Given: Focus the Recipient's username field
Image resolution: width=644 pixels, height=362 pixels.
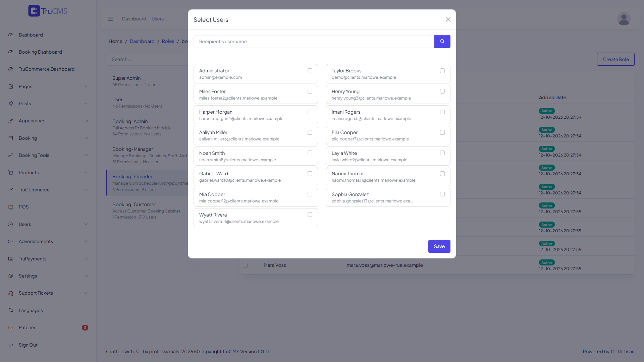Looking at the screenshot, I should point(314,42).
